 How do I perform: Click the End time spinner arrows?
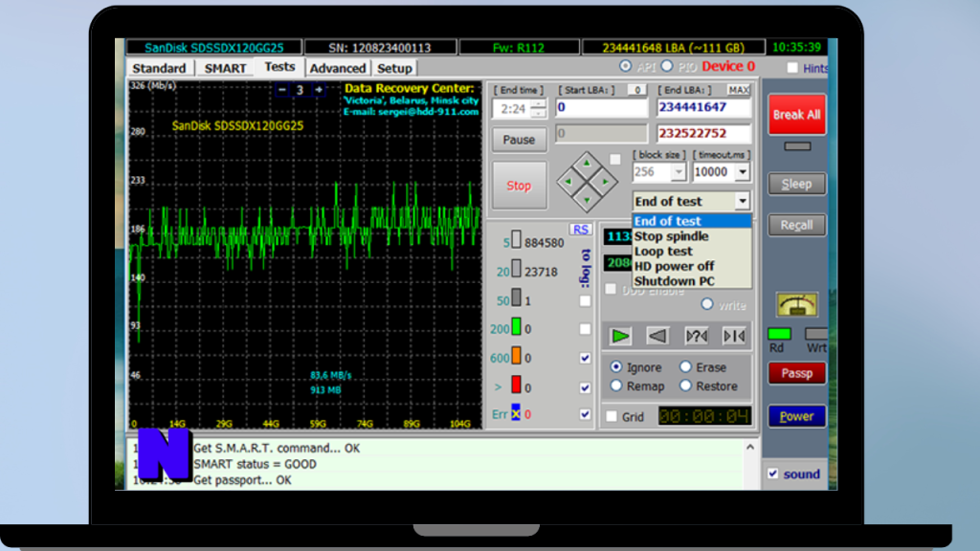538,109
